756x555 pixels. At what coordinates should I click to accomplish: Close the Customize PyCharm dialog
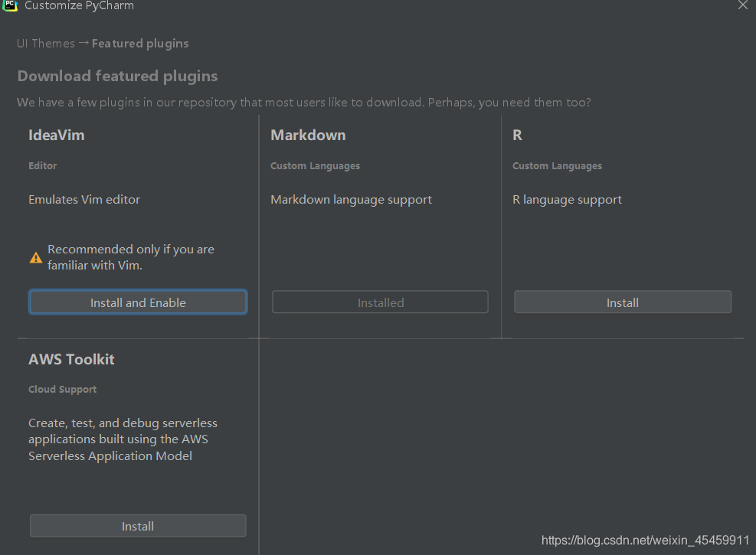click(742, 5)
